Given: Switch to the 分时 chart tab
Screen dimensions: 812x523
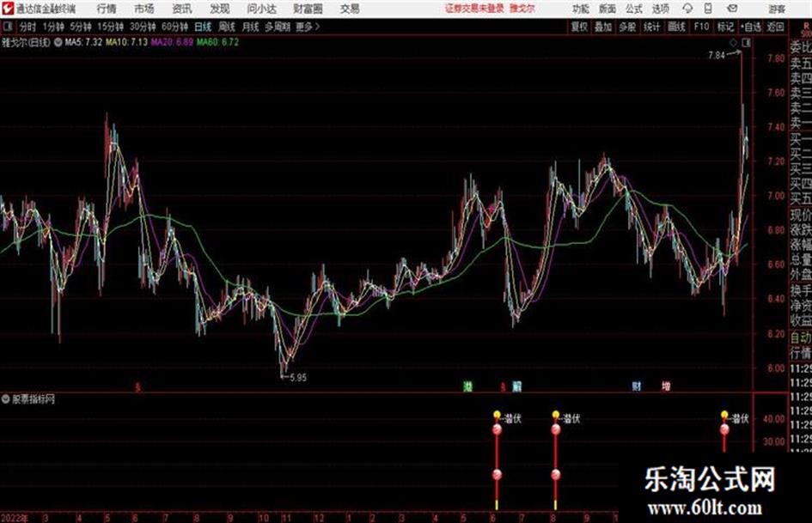Looking at the screenshot, I should click(28, 27).
